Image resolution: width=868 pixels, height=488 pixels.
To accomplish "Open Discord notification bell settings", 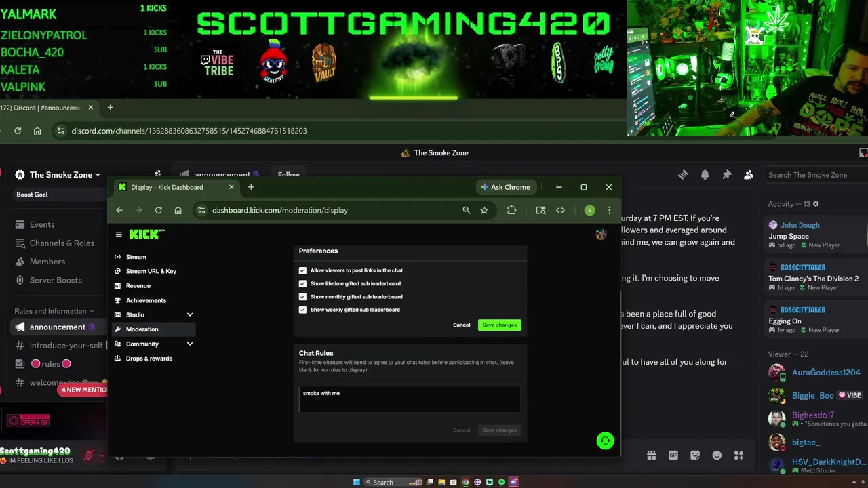I will pos(705,175).
